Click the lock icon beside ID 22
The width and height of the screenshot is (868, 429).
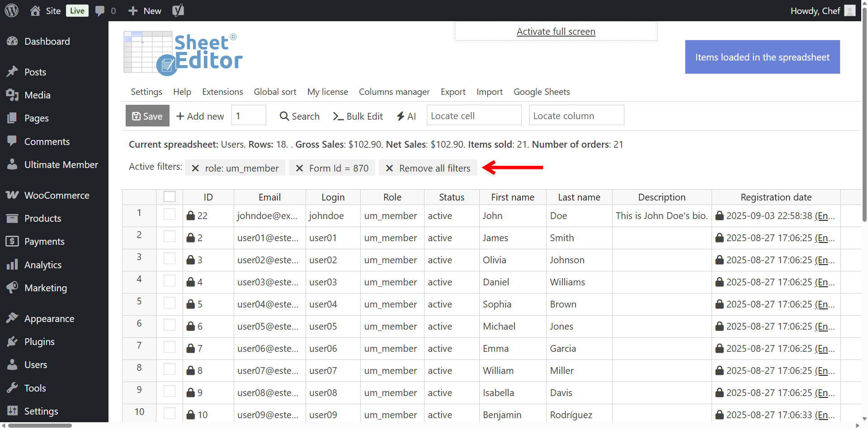click(x=191, y=216)
